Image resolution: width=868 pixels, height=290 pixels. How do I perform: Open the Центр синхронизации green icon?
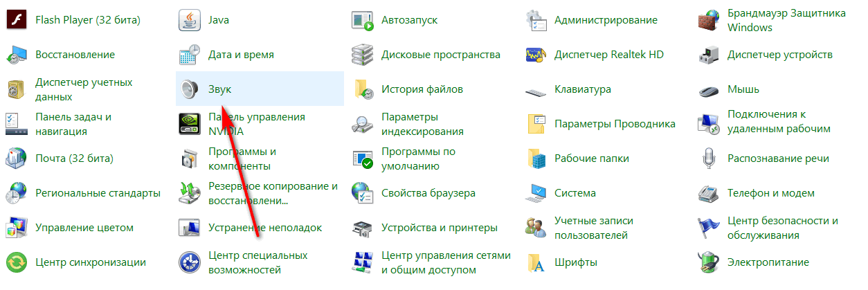coord(16,262)
